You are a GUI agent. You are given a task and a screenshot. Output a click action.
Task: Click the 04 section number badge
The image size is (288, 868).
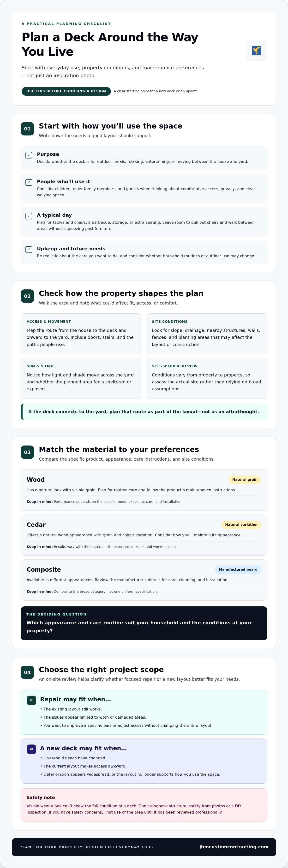(x=27, y=672)
